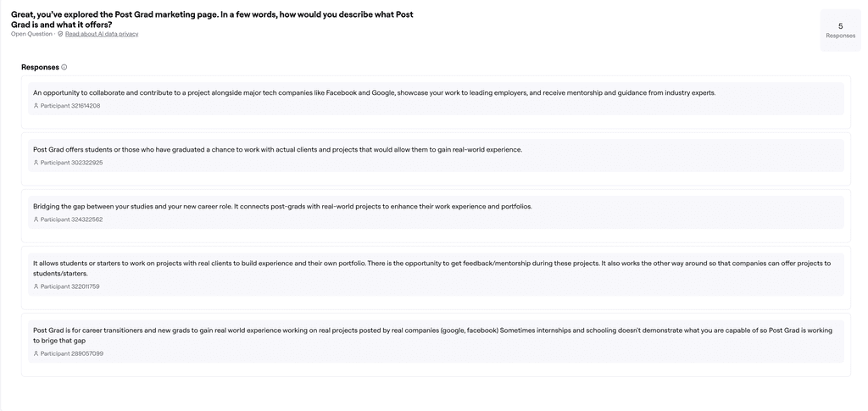Click the person icon for Participant 324322562
868x411 pixels.
coord(36,219)
